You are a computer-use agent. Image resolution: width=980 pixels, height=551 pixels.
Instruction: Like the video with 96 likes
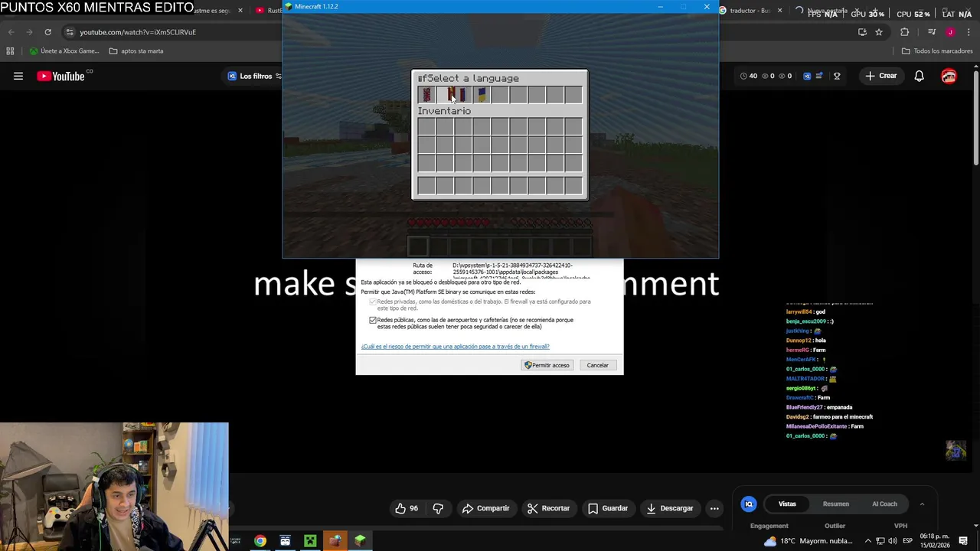point(407,508)
